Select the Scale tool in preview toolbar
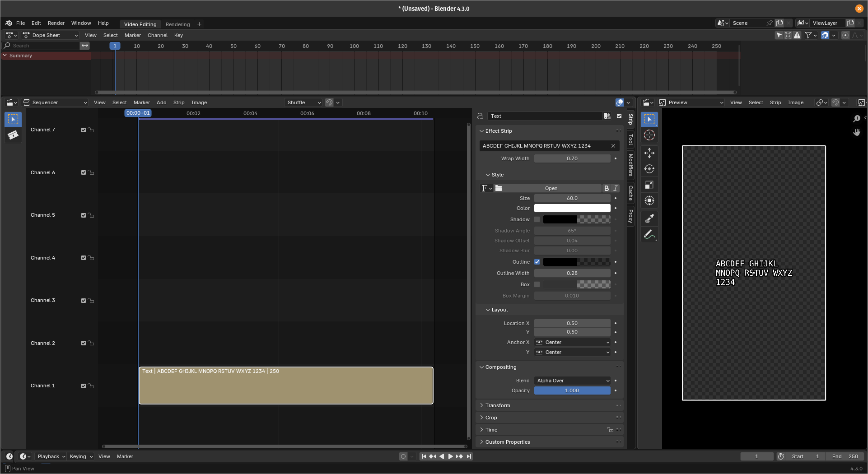This screenshot has width=868, height=474. (649, 185)
